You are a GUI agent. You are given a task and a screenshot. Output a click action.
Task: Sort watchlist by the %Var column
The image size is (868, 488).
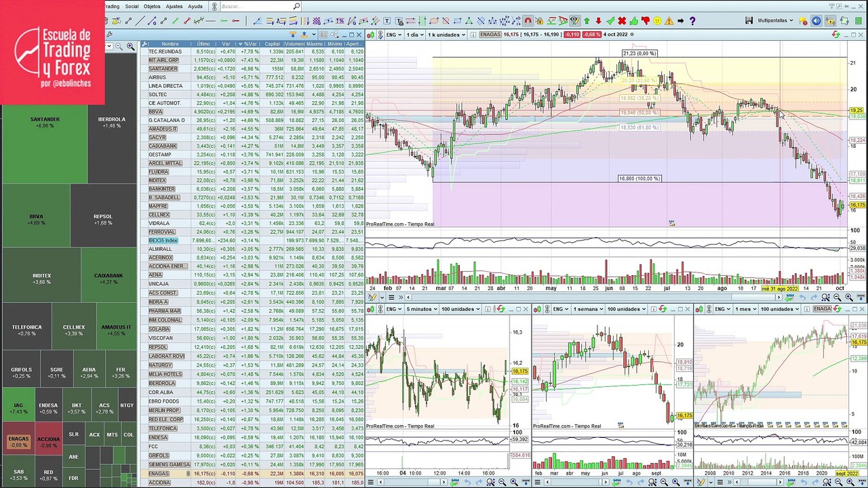pyautogui.click(x=250, y=44)
